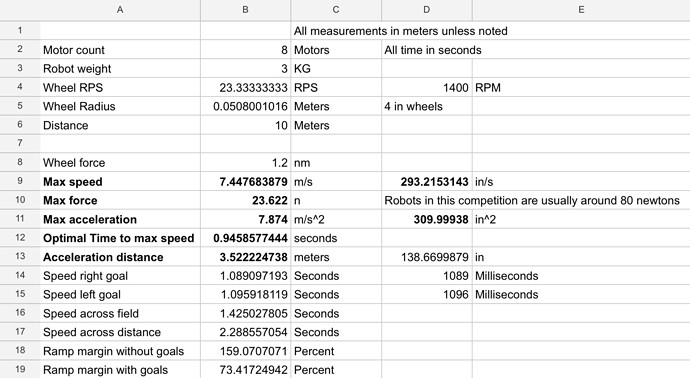
Task: Select row 19 header
Action: 20,369
